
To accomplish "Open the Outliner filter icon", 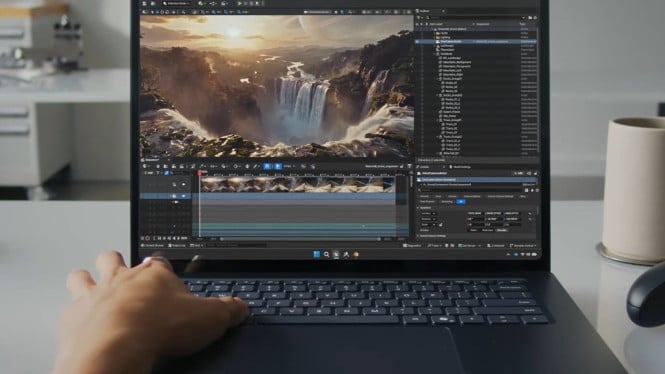I will point(420,18).
